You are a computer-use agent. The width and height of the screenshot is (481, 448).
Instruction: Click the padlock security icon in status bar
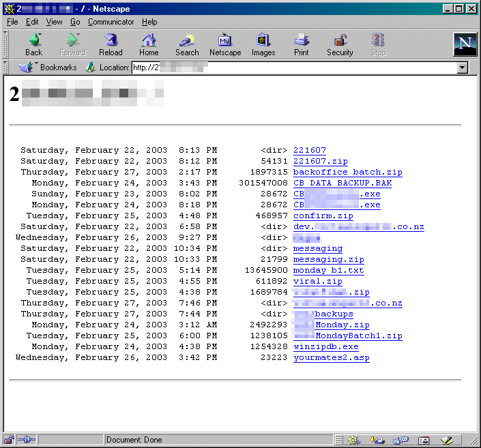click(x=9, y=440)
